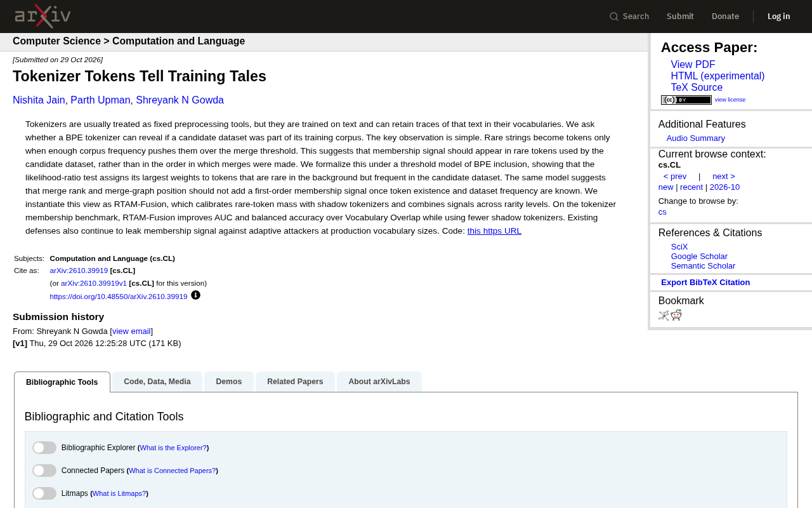This screenshot has width=812, height=508.
Task: Click the Submit link in header
Action: (x=680, y=17)
